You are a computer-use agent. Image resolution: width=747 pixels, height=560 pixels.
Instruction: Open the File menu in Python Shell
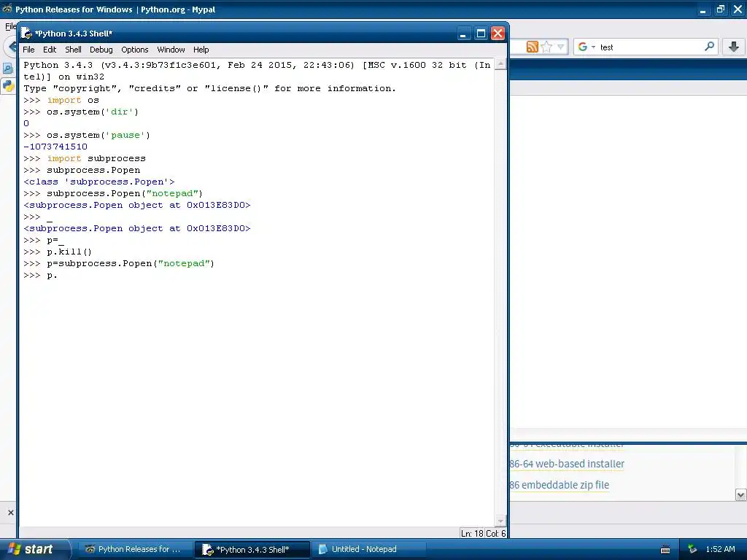point(28,50)
